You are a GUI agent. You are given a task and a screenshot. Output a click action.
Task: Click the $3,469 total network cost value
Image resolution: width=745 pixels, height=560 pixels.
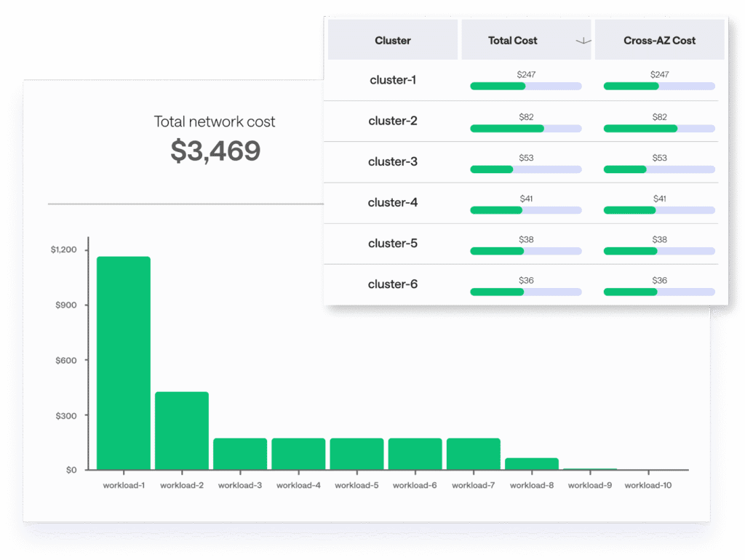(x=215, y=151)
